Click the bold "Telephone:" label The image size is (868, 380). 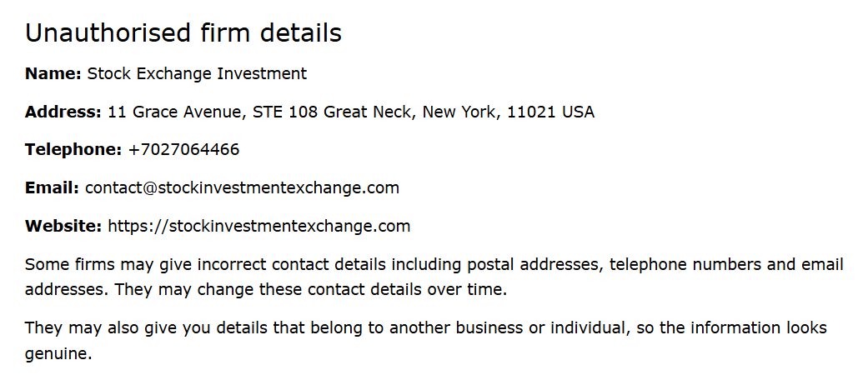pyautogui.click(x=73, y=150)
